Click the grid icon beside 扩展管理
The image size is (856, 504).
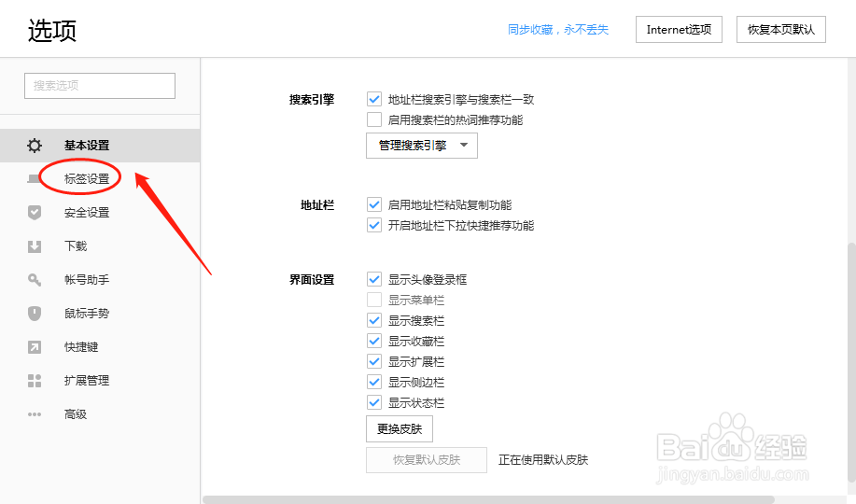pyautogui.click(x=35, y=381)
